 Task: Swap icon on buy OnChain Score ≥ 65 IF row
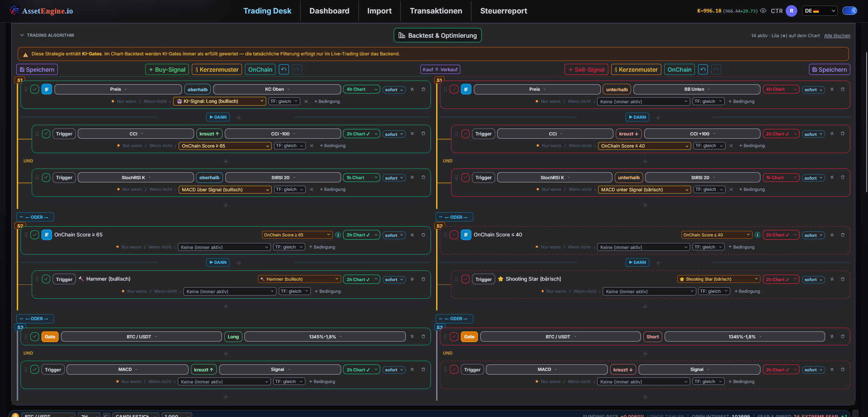point(412,235)
